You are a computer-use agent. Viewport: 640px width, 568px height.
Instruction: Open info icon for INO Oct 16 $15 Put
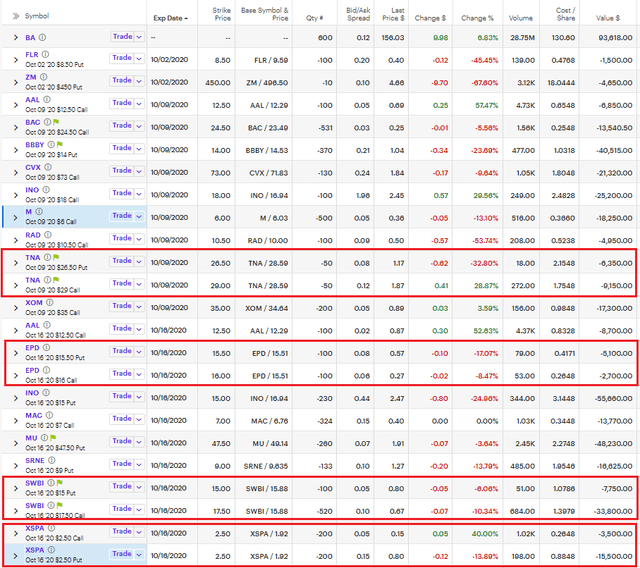(46, 393)
